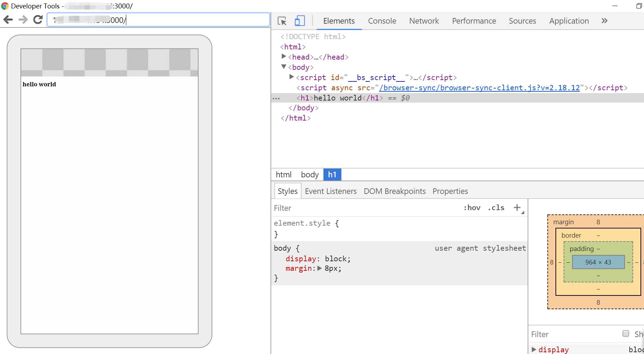The image size is (644, 354).
Task: Open the ellipsis actions for h1 row
Action: (276, 99)
